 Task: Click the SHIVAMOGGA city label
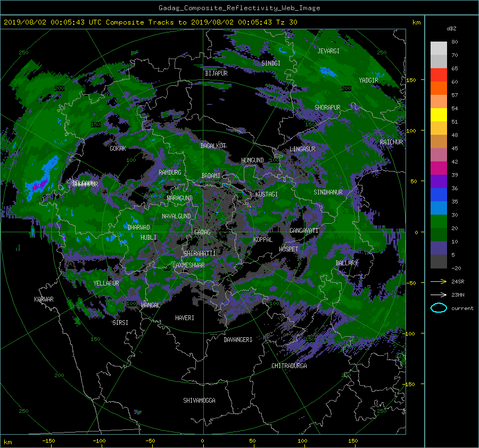click(199, 400)
